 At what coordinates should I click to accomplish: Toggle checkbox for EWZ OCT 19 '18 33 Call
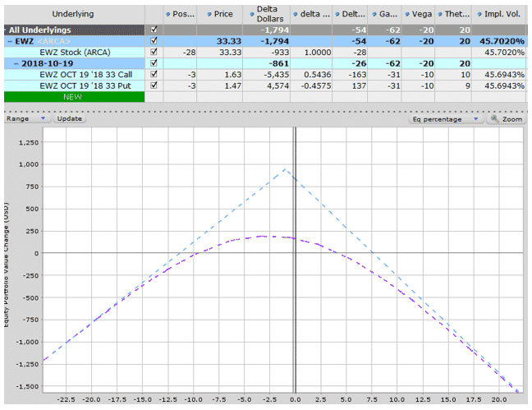[154, 74]
